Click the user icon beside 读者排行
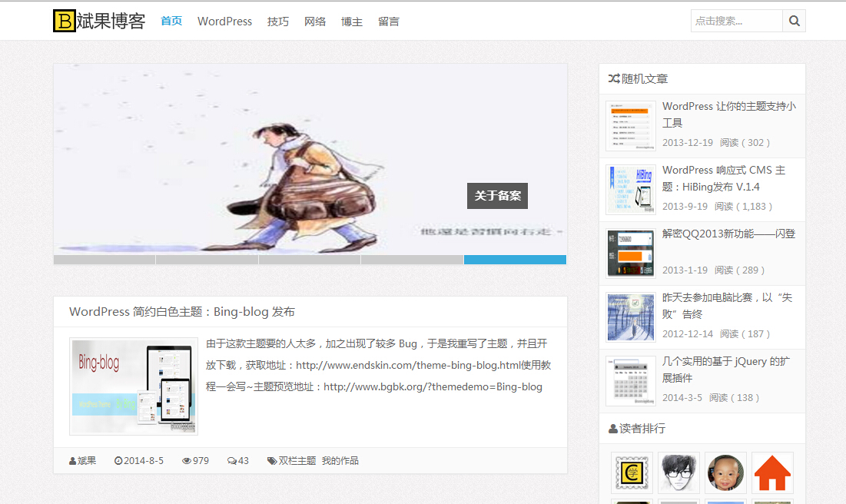This screenshot has width=846, height=504. coord(613,429)
